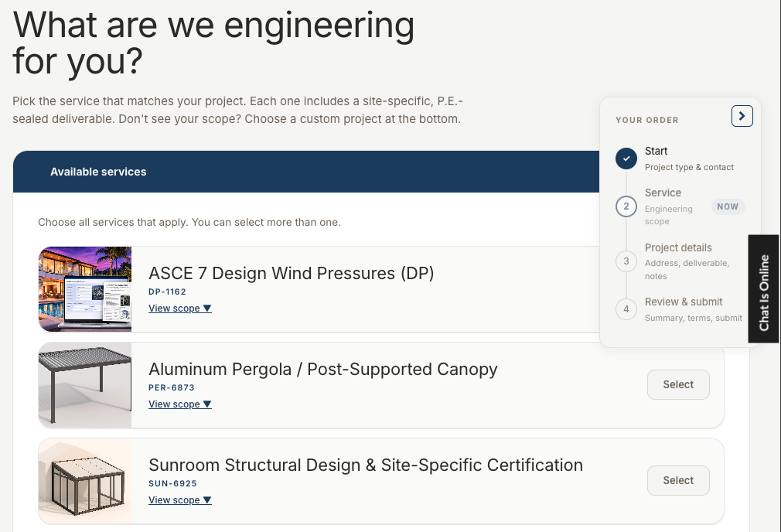The image size is (781, 532).
Task: Click the Sunroom Structural Design title
Action: 366,465
